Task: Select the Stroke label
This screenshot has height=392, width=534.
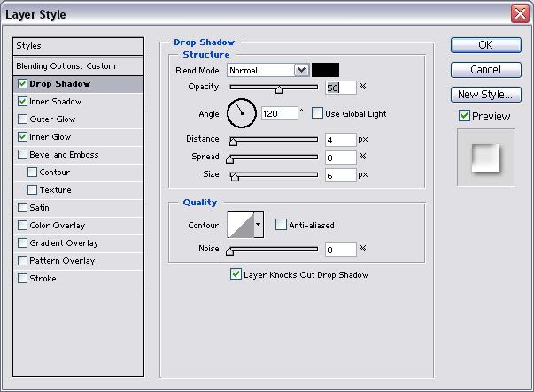Action: (43, 279)
